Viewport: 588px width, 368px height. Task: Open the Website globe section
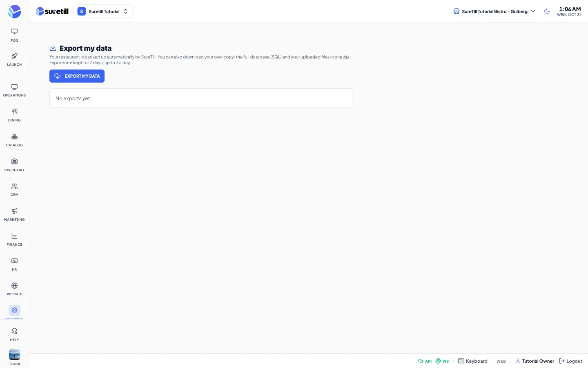coord(14,289)
